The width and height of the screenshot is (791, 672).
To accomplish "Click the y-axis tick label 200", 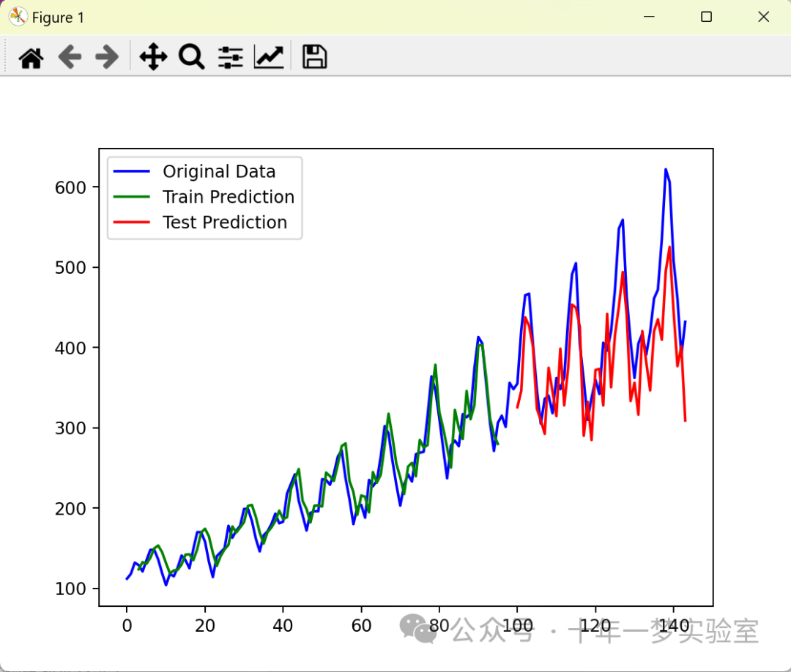I will click(70, 509).
